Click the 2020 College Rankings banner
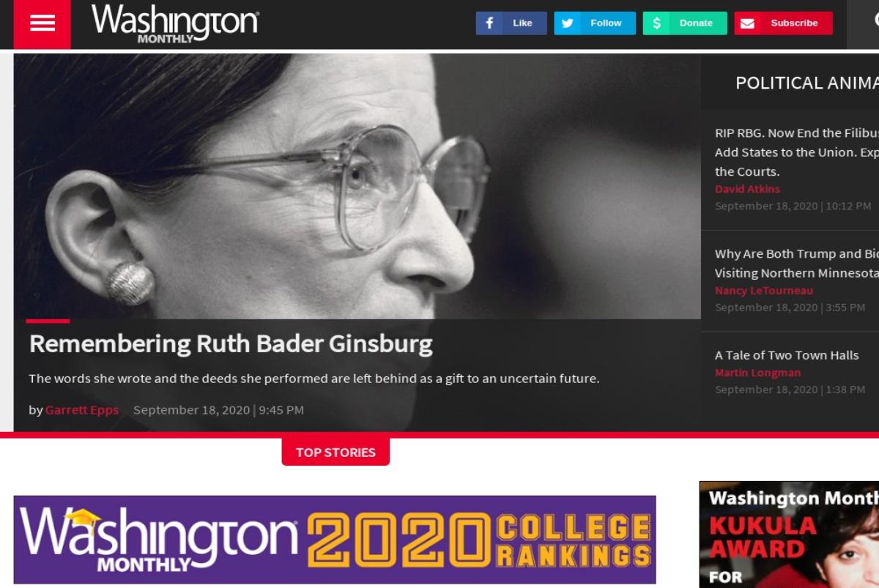 point(335,540)
